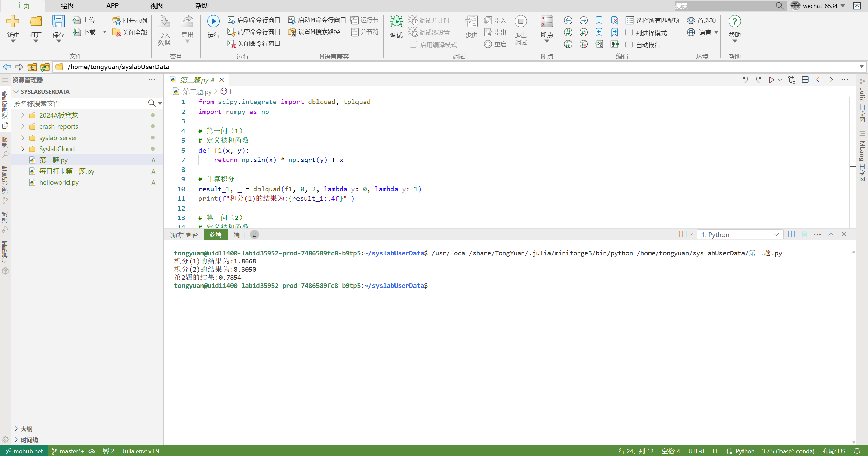Viewport: 868px width, 456px height.
Task: Switch to the 绘图 ribbon tab
Action: 67,6
